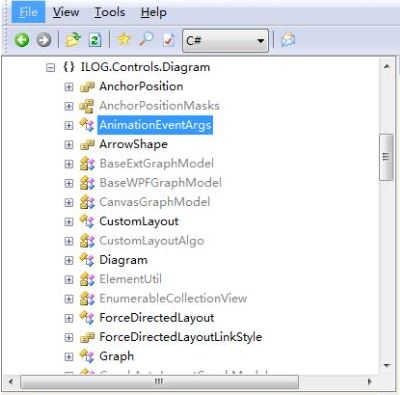The width and height of the screenshot is (400, 395).
Task: Click the class icon beside CustomLayout
Action: pos(87,221)
